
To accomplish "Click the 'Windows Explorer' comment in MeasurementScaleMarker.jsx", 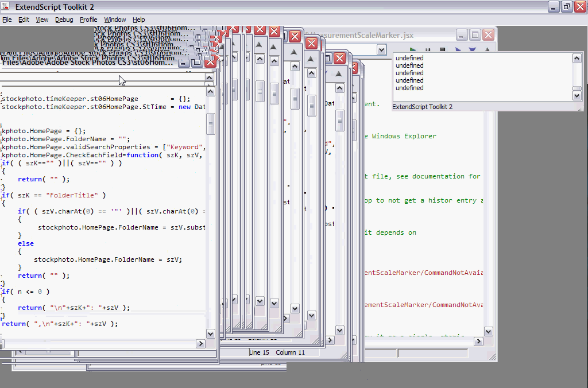I will coord(404,136).
